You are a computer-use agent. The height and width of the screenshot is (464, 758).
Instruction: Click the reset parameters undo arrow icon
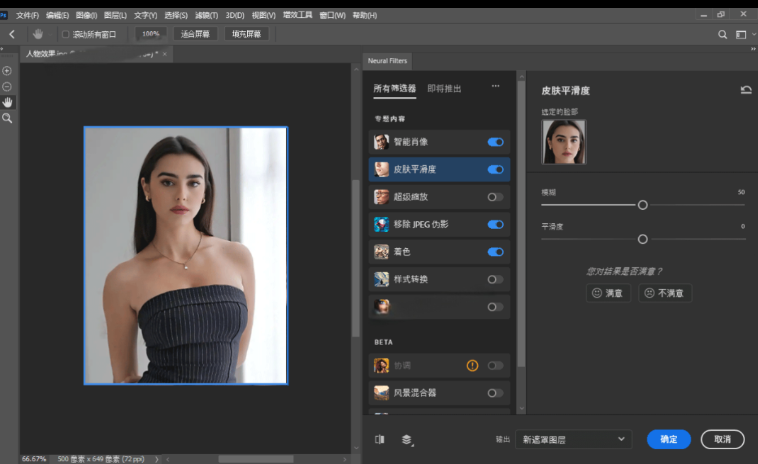tap(746, 90)
